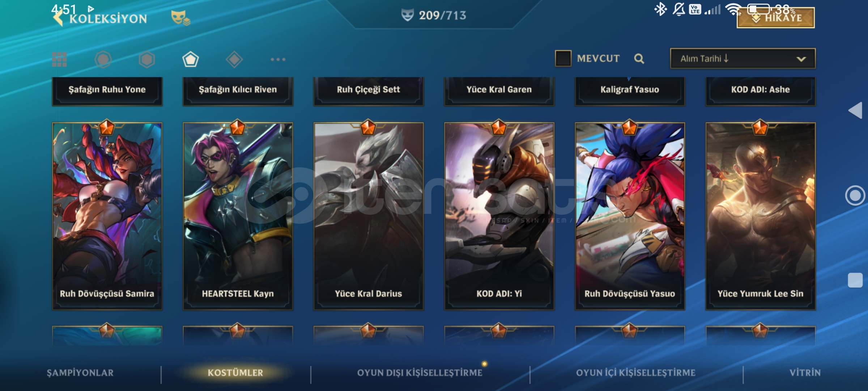The width and height of the screenshot is (868, 391).
Task: Select the Yüce Yumruk Lee Sin skin
Action: pos(760,216)
